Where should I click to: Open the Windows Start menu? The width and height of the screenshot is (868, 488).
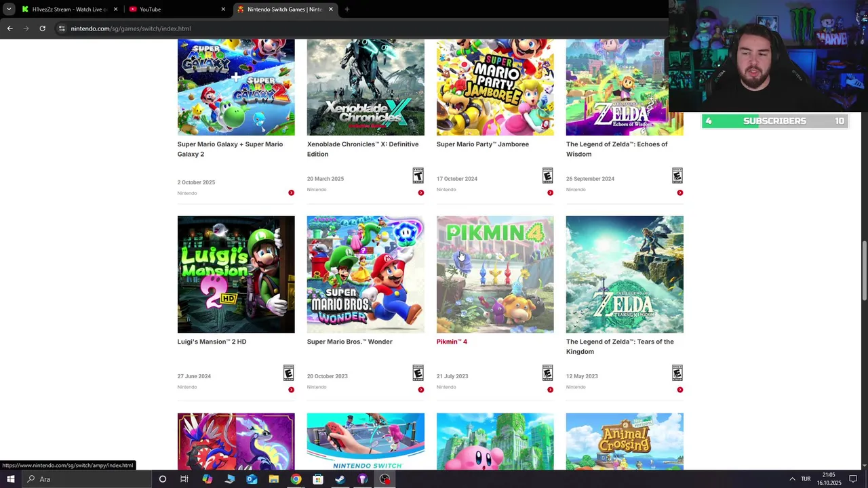(10, 479)
